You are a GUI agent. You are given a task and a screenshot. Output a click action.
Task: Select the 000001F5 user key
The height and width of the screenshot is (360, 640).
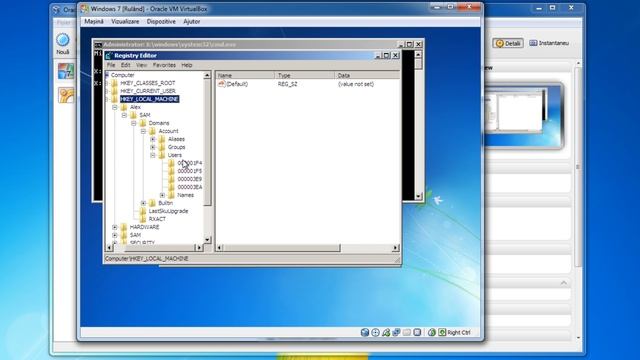(x=189, y=171)
